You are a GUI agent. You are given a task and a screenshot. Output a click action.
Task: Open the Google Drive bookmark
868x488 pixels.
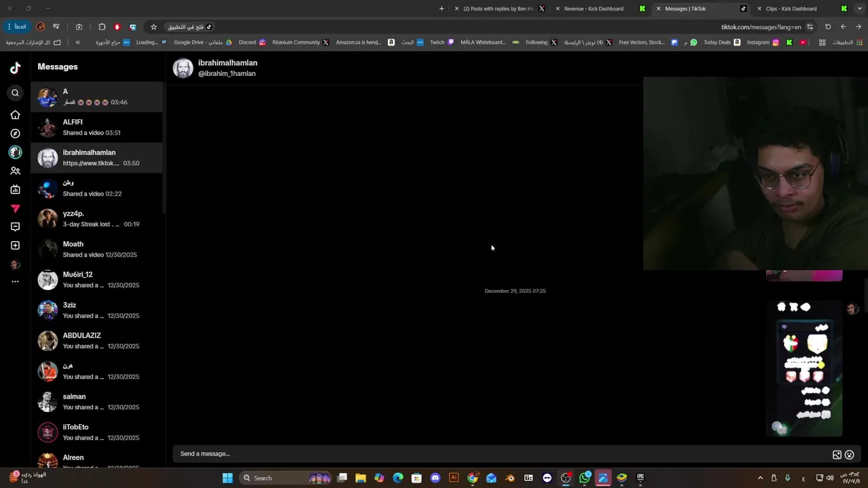tap(203, 42)
